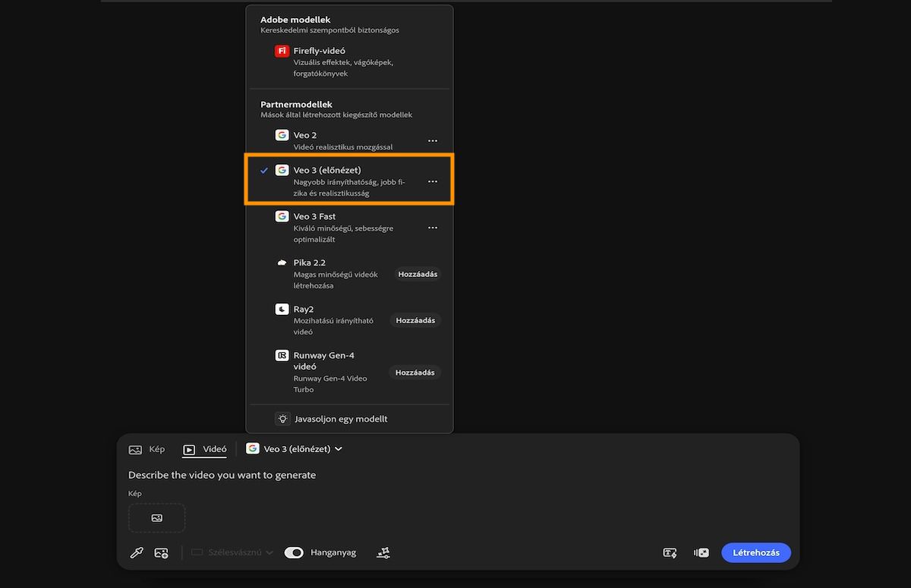This screenshot has height=588, width=911.
Task: Click the Pika cloud logo icon
Action: tap(282, 263)
